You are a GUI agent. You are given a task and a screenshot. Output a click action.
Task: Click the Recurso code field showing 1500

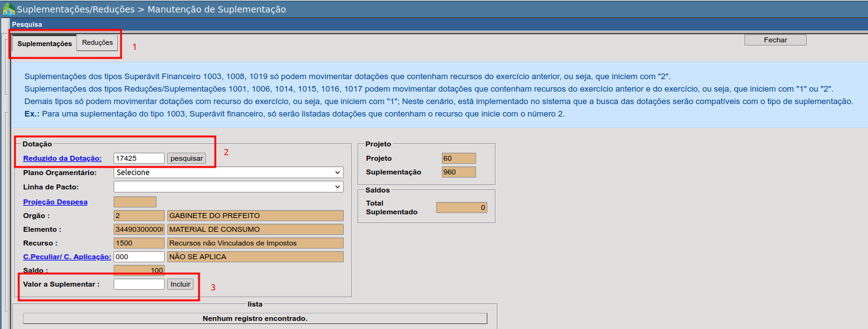139,243
